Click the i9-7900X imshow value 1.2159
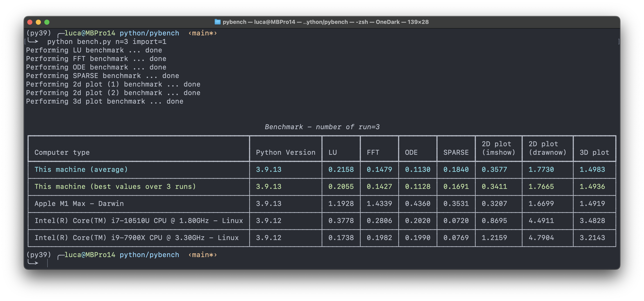 pos(494,237)
